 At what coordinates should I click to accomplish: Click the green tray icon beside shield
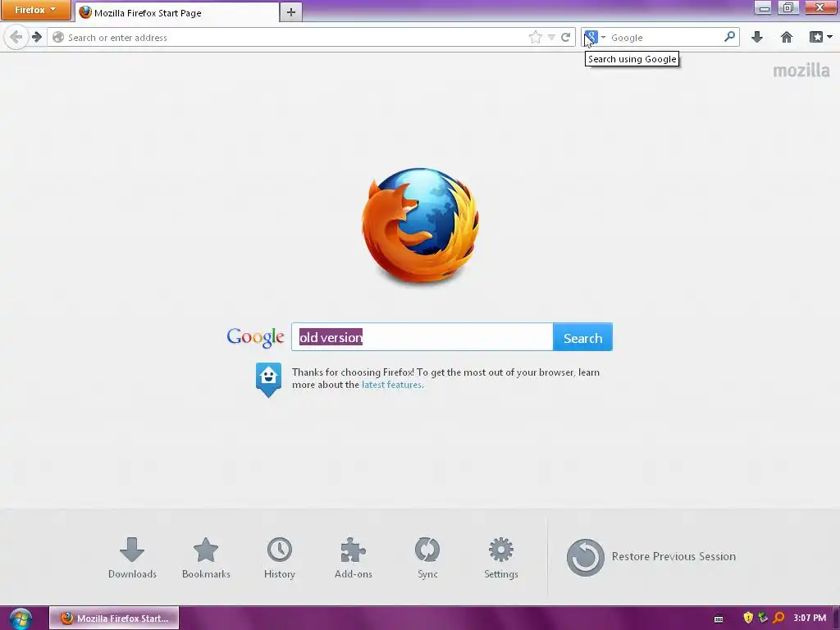[763, 618]
